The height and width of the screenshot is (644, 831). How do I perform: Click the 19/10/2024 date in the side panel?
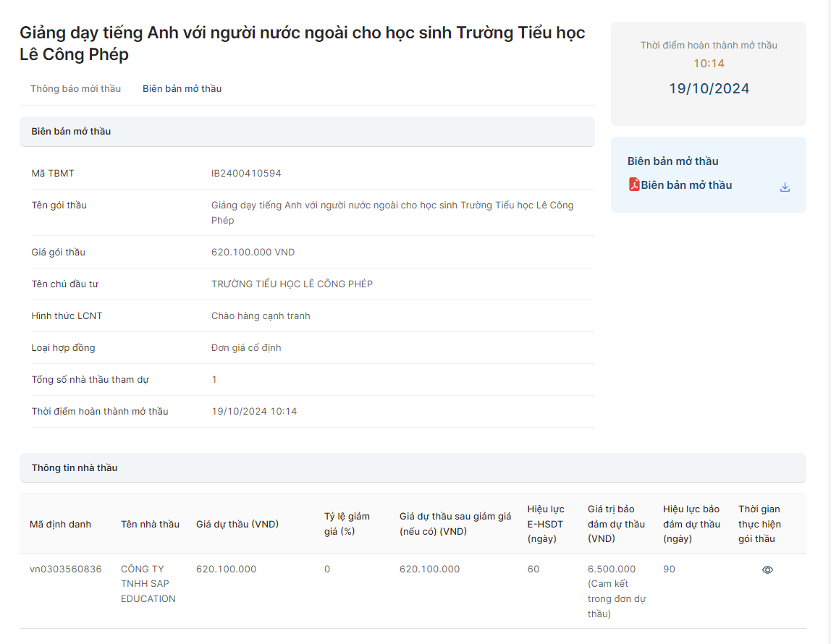pyautogui.click(x=709, y=89)
